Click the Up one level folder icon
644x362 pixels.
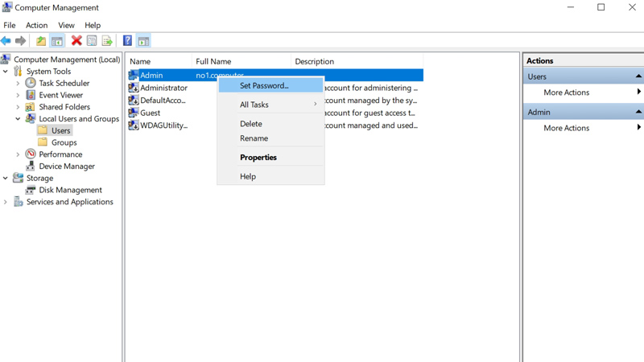click(x=41, y=41)
